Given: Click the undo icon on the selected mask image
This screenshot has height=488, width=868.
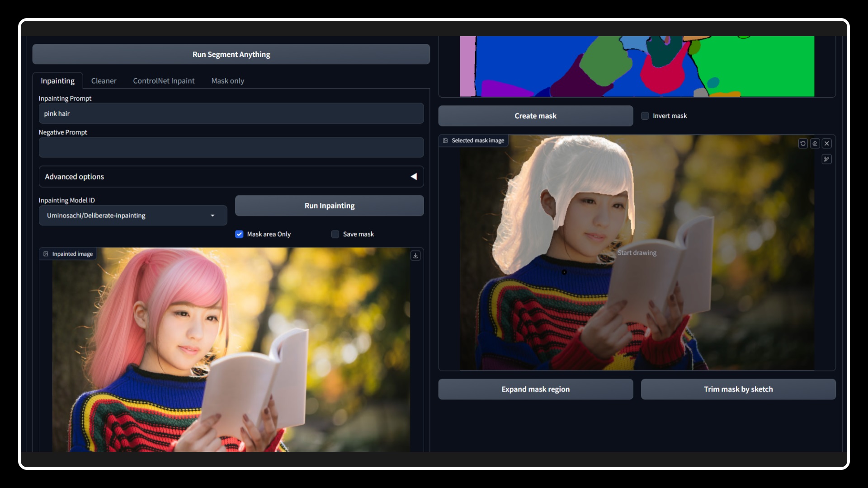Looking at the screenshot, I should coord(803,143).
